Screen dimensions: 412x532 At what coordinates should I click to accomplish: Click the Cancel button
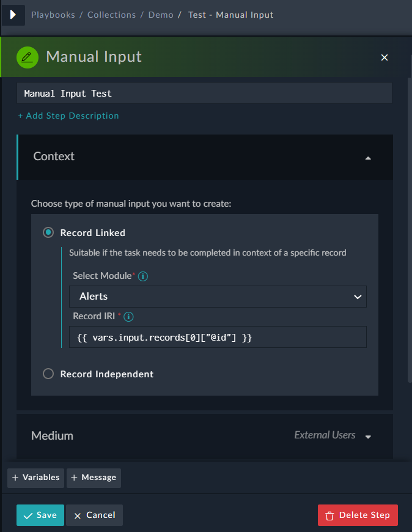click(94, 515)
